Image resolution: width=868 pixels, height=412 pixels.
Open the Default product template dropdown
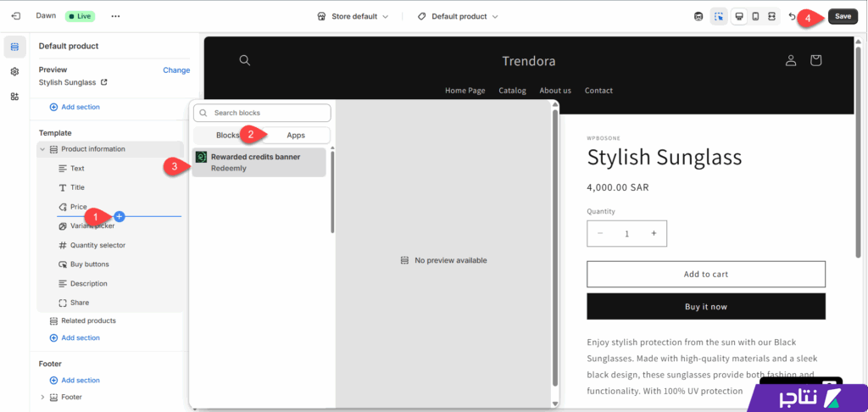click(457, 17)
